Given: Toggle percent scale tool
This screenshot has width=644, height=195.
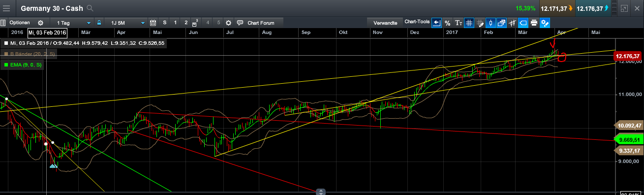Looking at the screenshot, I should pos(447,23).
